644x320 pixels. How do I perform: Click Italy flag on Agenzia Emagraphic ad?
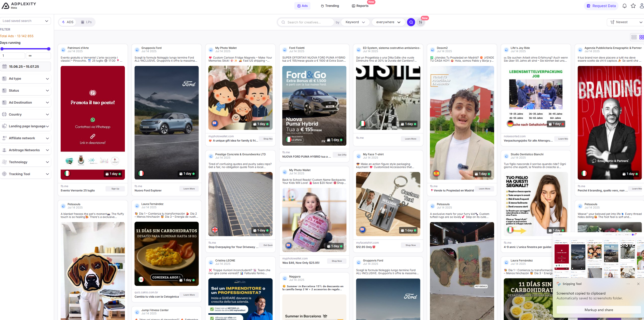pyautogui.click(x=584, y=173)
